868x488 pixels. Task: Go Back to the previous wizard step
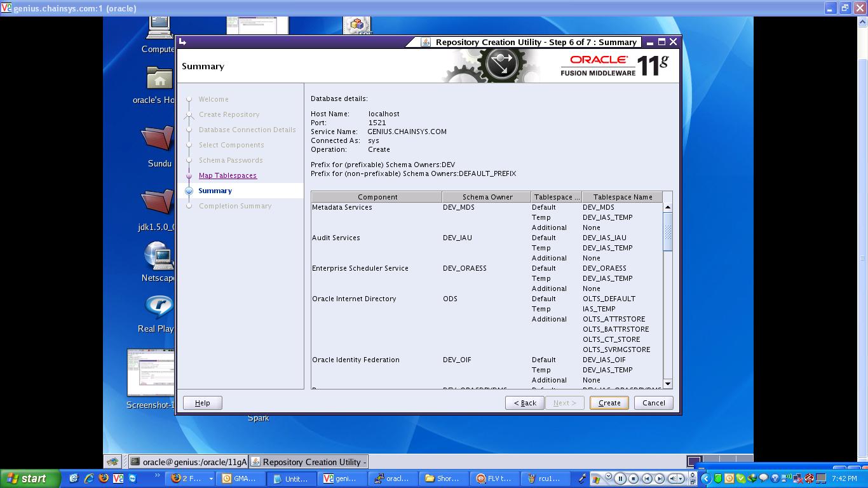pos(524,403)
